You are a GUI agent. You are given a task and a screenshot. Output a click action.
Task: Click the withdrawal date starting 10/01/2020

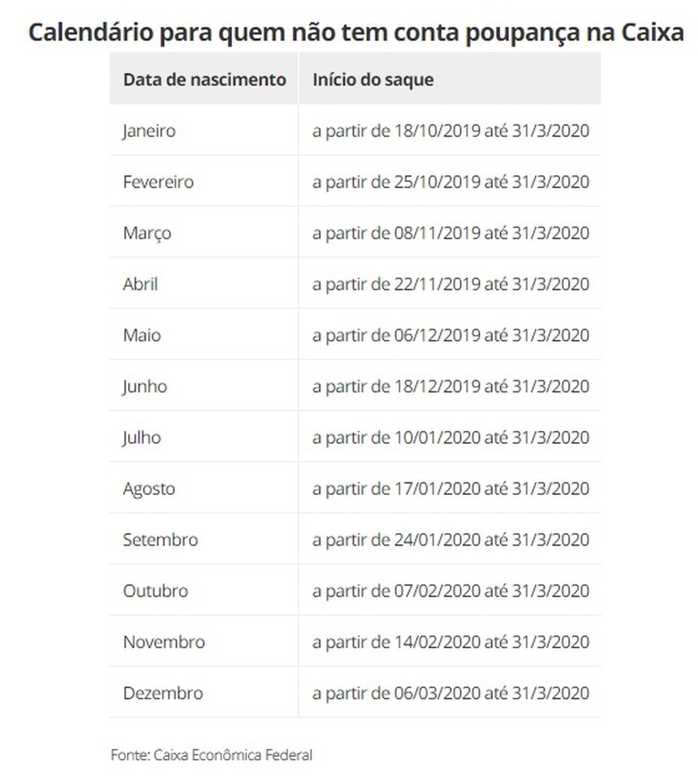(x=451, y=438)
